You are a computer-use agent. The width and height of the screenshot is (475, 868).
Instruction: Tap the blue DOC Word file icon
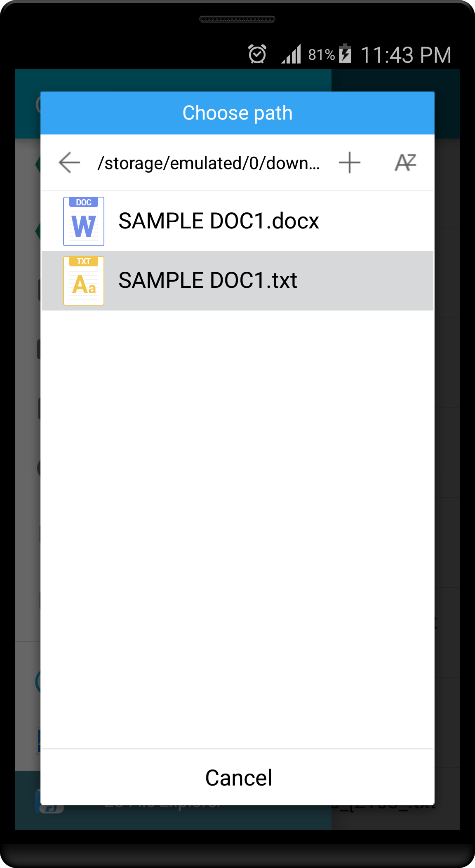(x=84, y=221)
